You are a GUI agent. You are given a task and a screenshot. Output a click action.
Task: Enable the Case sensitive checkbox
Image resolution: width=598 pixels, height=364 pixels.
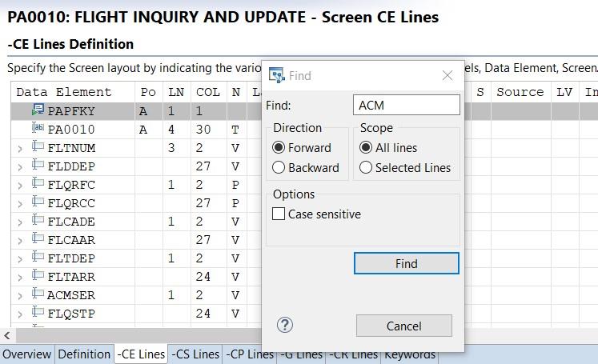point(279,214)
